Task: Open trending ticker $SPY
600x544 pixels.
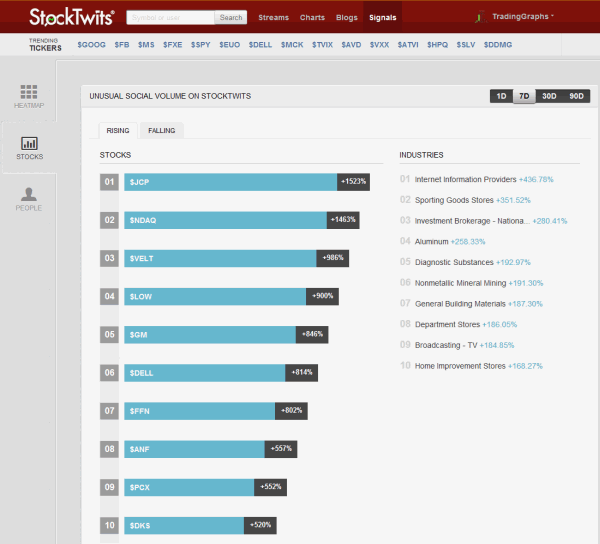Action: click(x=201, y=45)
